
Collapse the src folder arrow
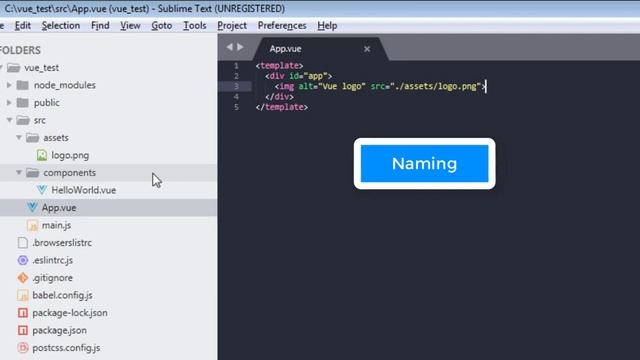point(9,120)
